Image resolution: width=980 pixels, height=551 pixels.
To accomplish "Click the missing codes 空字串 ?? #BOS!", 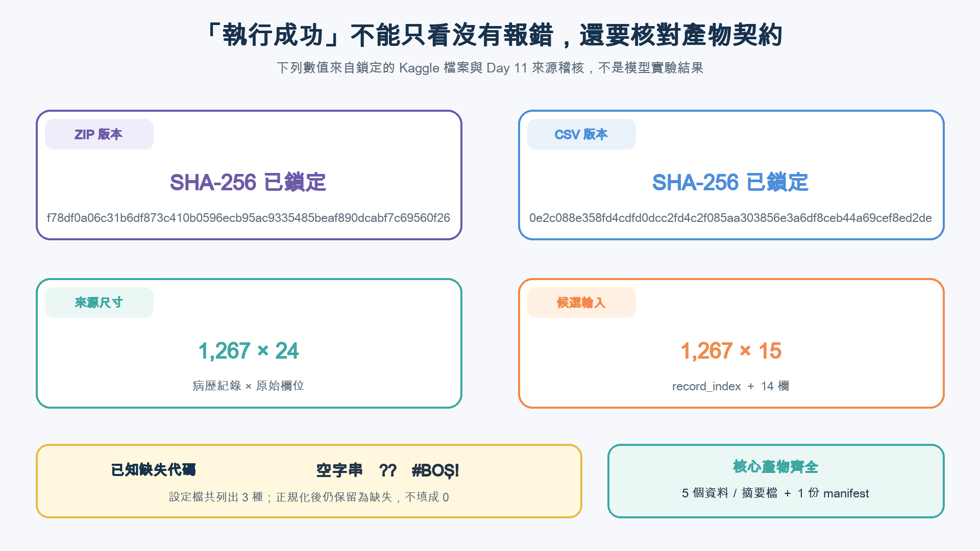I will pos(387,470).
